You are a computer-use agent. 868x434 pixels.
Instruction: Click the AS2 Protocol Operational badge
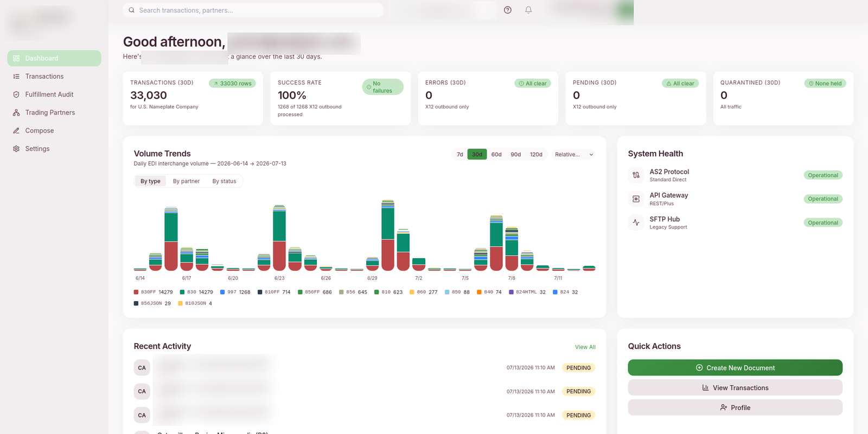pos(823,175)
